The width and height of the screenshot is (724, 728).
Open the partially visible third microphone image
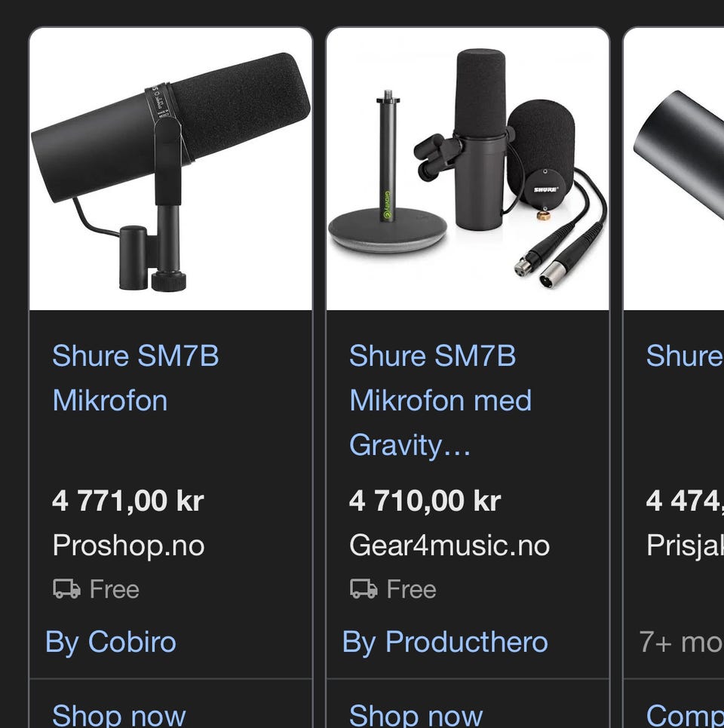[674, 169]
